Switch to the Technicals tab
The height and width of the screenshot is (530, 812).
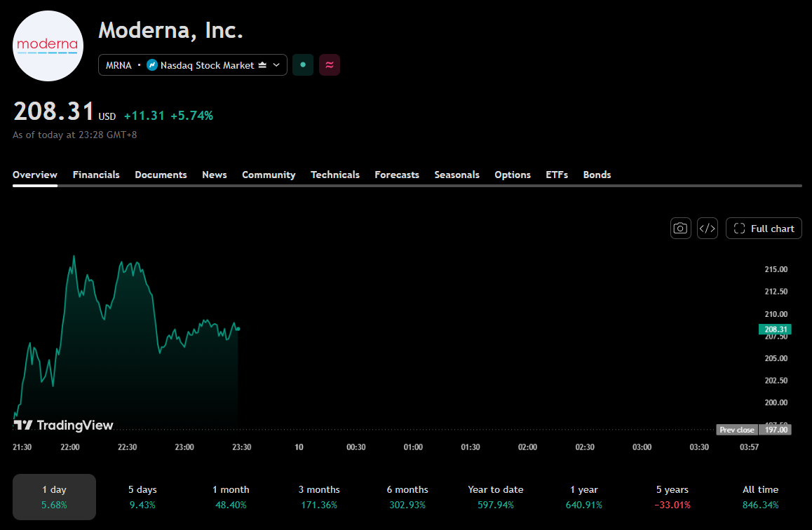point(335,175)
